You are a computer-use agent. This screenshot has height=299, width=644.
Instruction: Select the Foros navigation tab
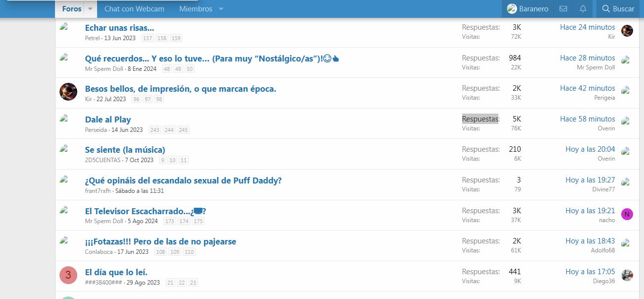click(72, 9)
